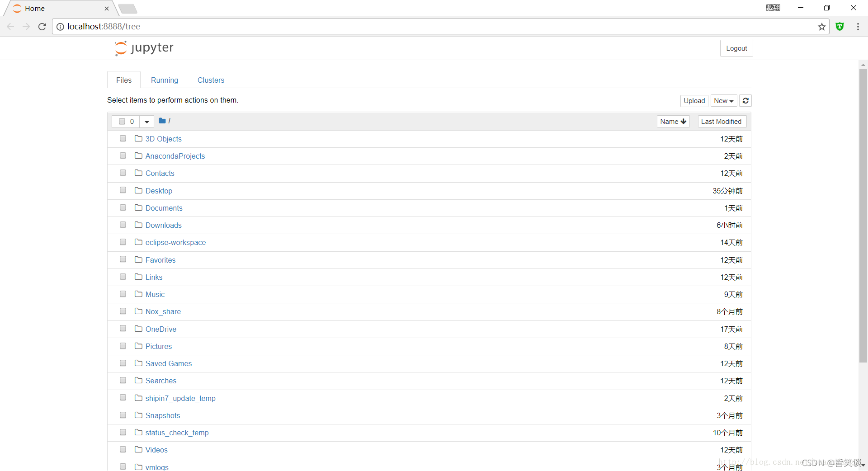
Task: Close the Home browser tab
Action: point(107,9)
